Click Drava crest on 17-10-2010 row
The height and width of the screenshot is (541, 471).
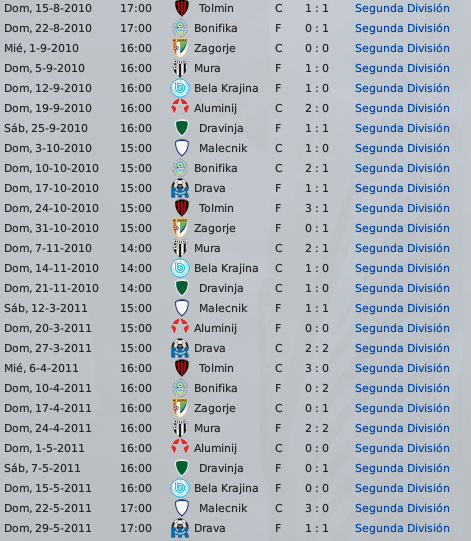(180, 188)
